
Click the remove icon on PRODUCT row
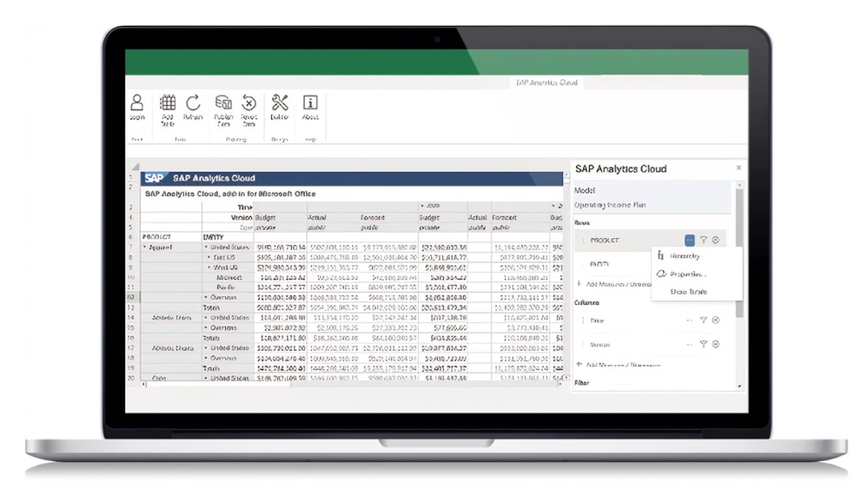coord(716,240)
